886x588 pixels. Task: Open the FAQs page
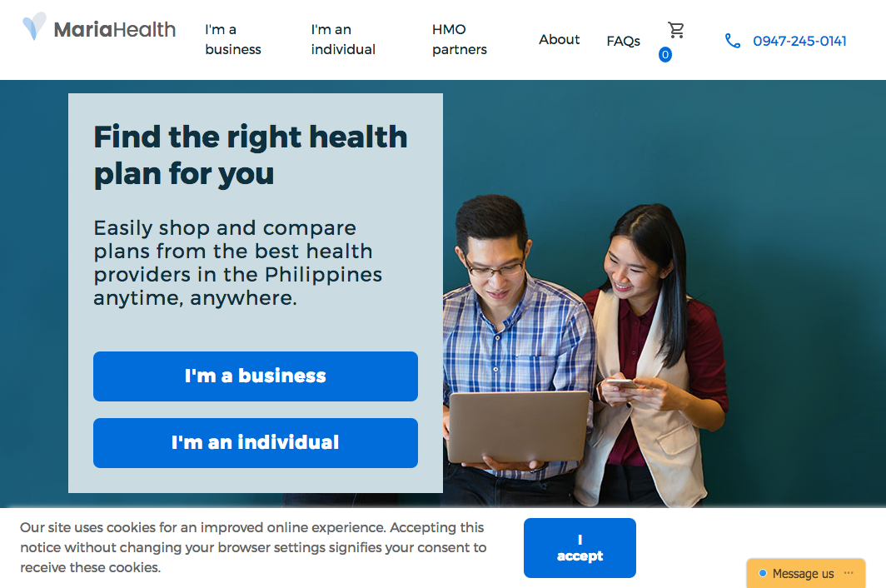point(623,42)
